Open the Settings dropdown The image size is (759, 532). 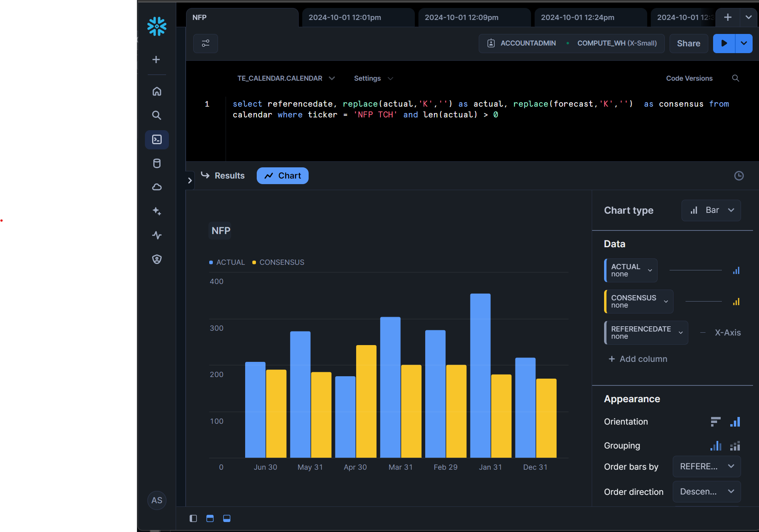pos(373,78)
